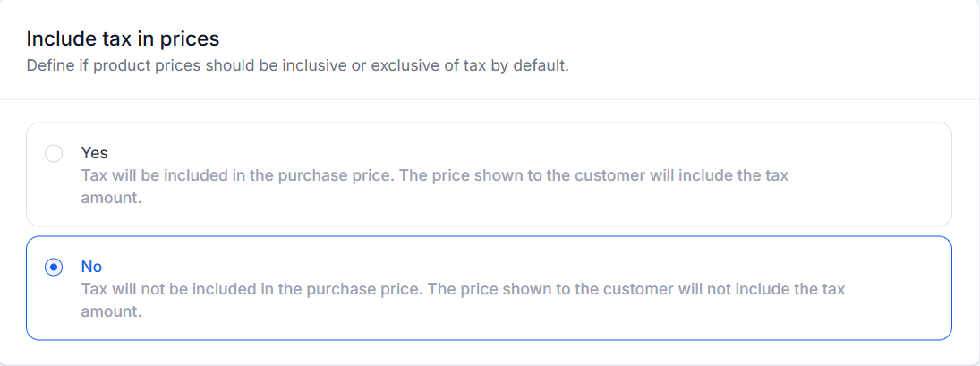
Task: Click the word "prices" in the heading
Action: [x=195, y=38]
